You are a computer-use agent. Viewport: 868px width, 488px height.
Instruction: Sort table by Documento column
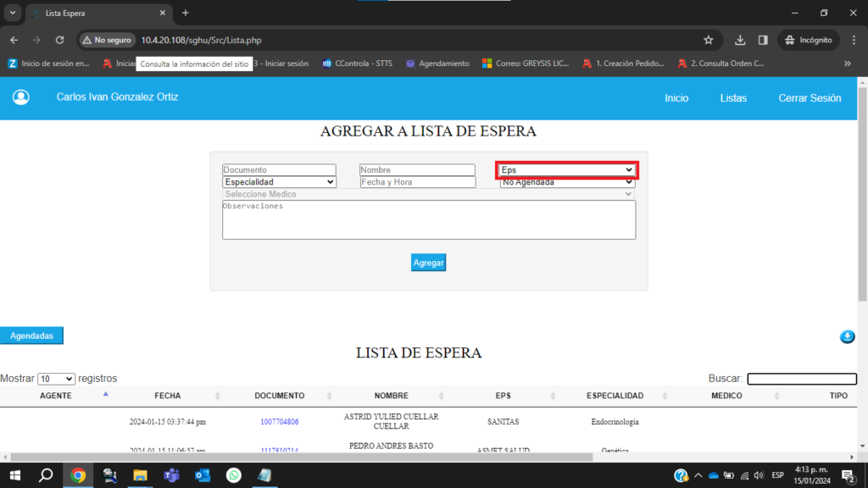[x=279, y=396]
